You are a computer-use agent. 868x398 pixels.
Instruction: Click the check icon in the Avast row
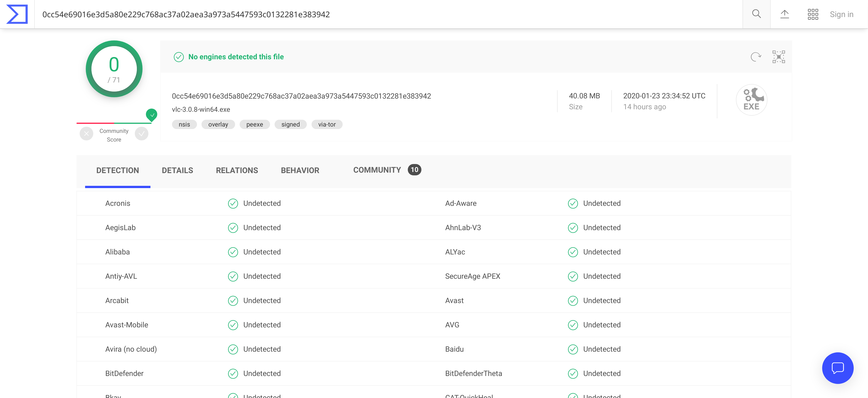pos(573,301)
